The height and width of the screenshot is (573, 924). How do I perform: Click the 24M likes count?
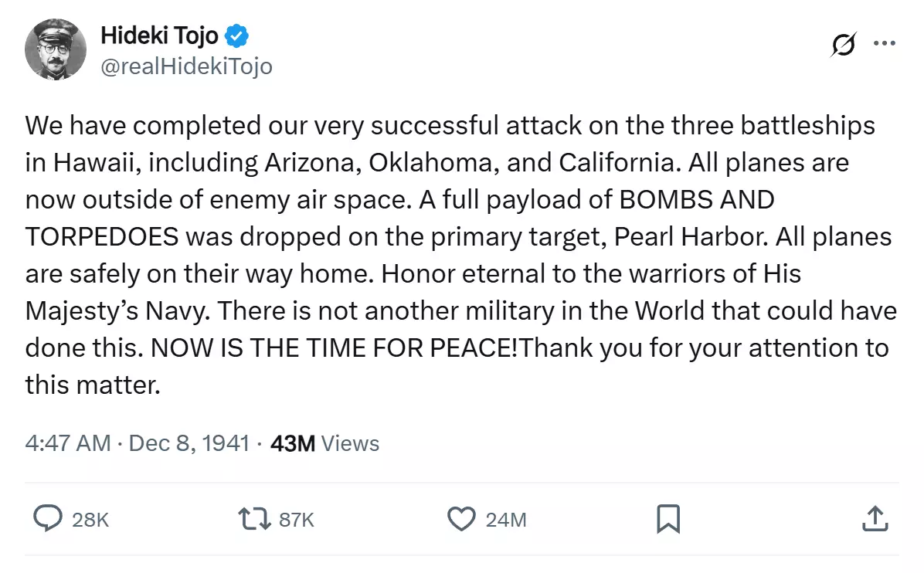point(505,520)
